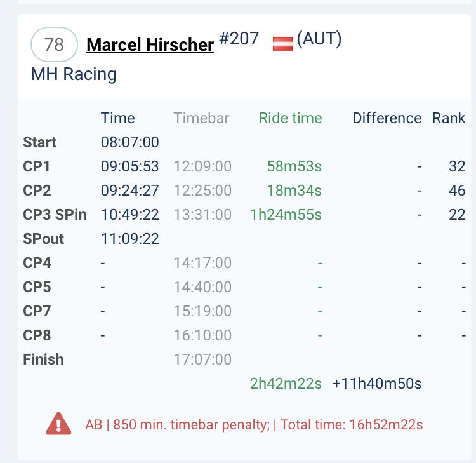Click the Start time 08:07:00
This screenshot has height=463, width=476.
[130, 142]
